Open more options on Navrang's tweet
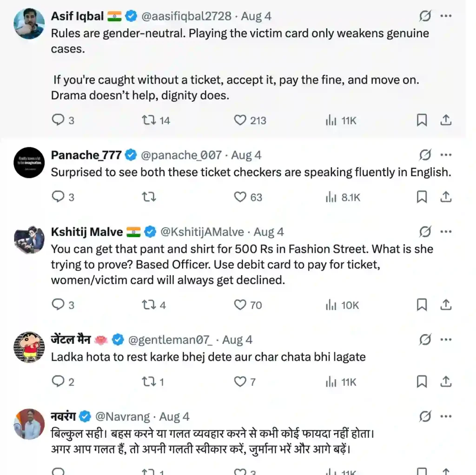 pyautogui.click(x=446, y=416)
